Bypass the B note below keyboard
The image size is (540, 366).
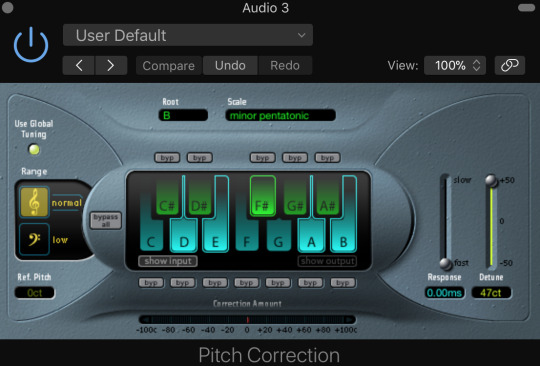tap(343, 283)
